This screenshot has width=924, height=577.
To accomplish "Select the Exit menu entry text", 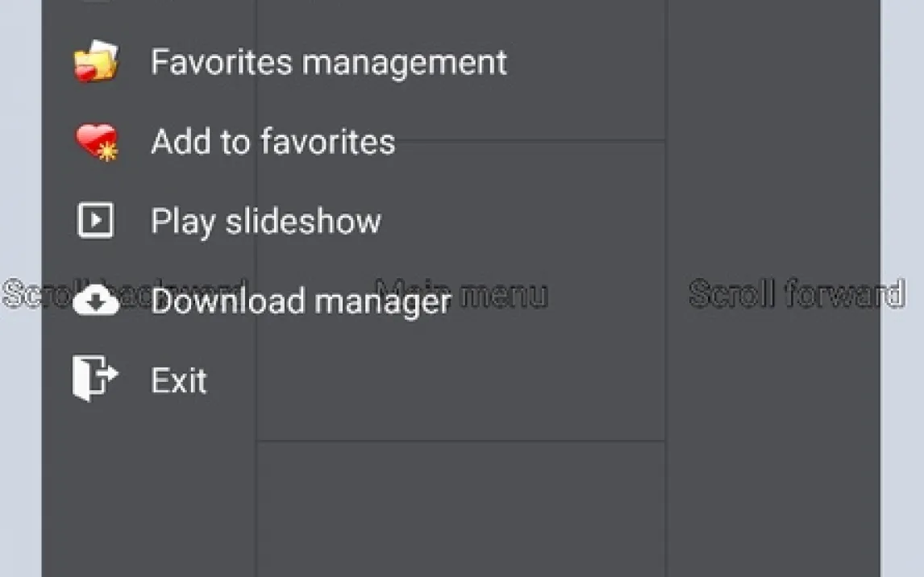I will click(x=179, y=380).
